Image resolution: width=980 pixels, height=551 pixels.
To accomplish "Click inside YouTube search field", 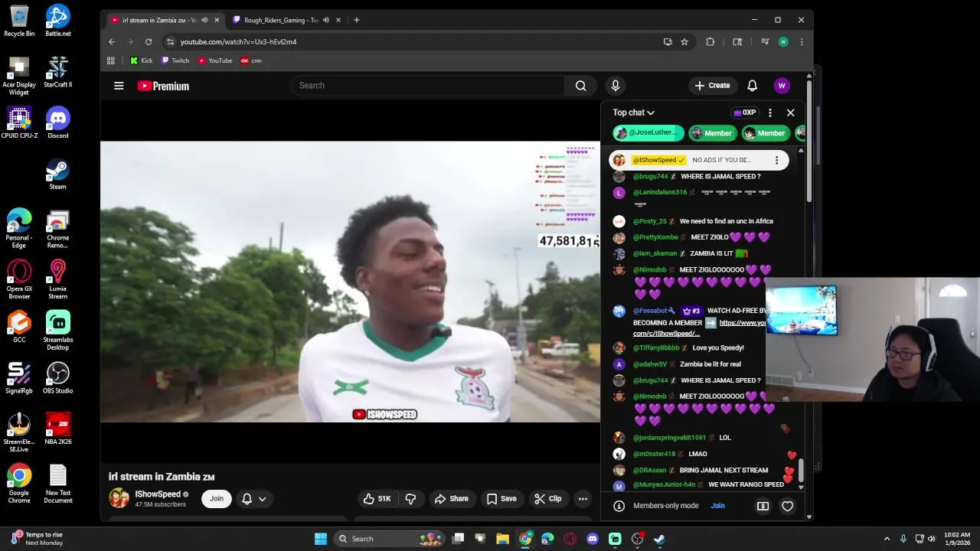I will click(x=427, y=86).
